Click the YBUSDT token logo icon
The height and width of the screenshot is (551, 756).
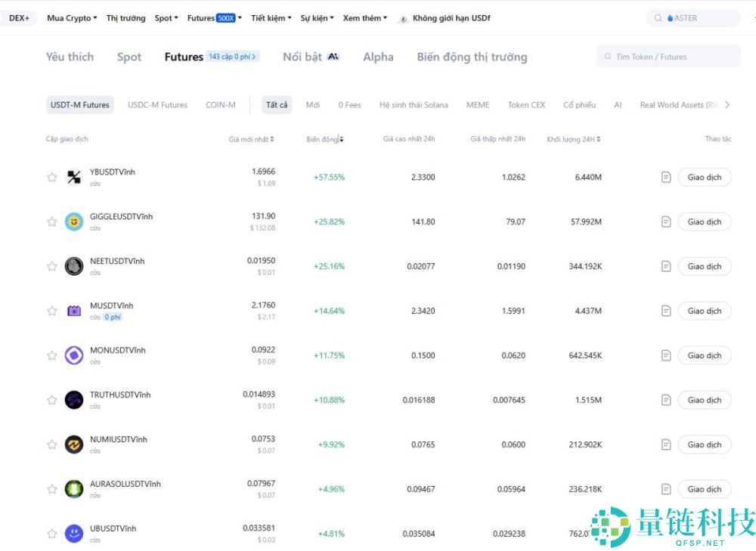tap(74, 178)
